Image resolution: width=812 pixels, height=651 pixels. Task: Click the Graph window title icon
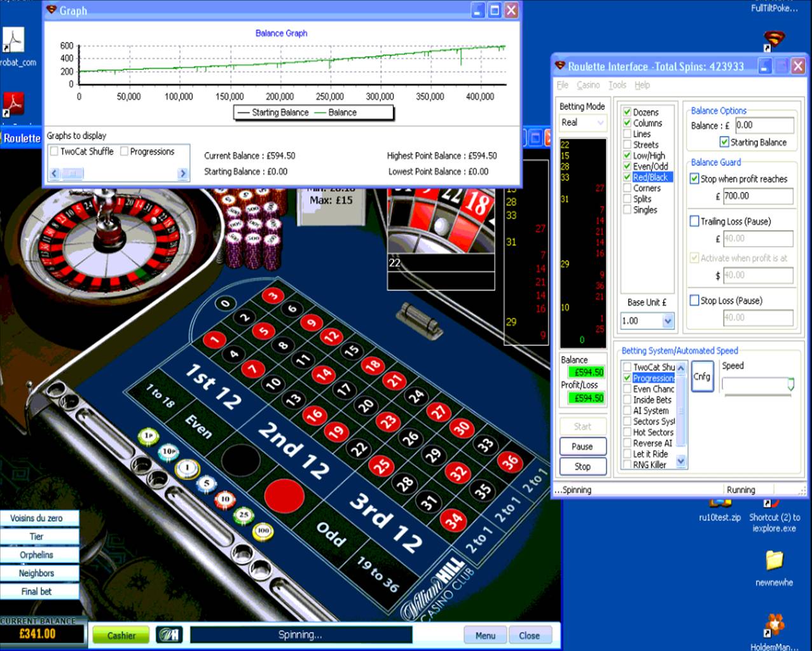(52, 10)
